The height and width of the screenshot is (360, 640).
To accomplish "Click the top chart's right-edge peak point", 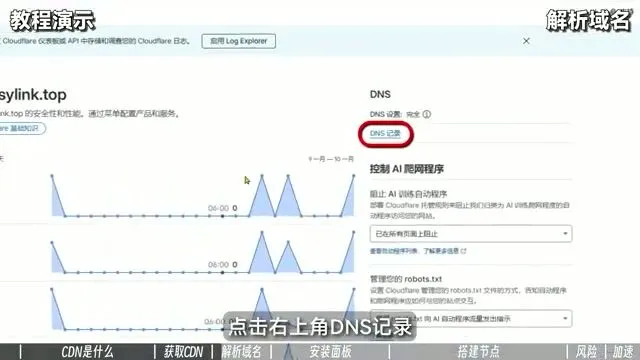I will coord(353,176).
